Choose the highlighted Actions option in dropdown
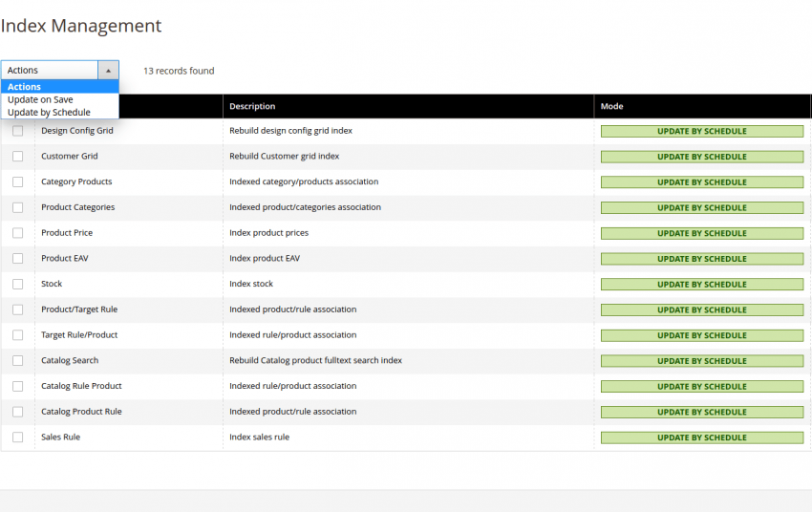Viewport: 812px width, 512px height. click(x=60, y=87)
